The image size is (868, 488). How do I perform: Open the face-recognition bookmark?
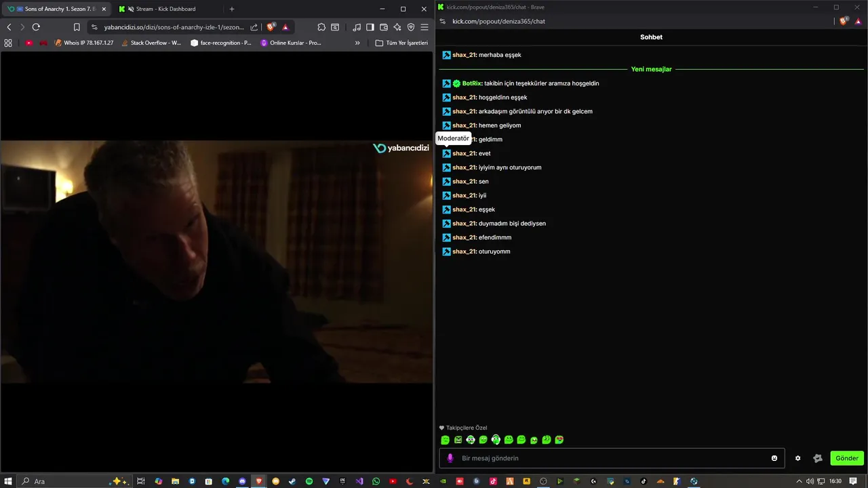[x=221, y=43]
